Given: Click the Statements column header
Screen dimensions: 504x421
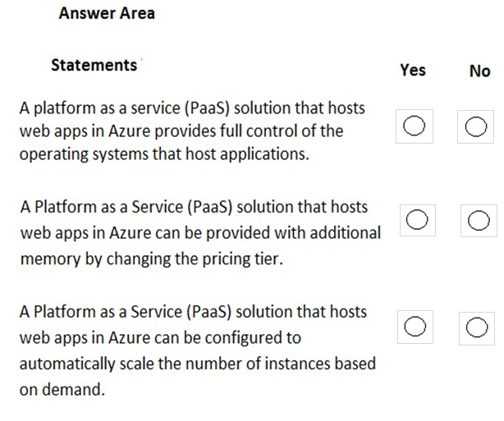Looking at the screenshot, I should pyautogui.click(x=94, y=65).
